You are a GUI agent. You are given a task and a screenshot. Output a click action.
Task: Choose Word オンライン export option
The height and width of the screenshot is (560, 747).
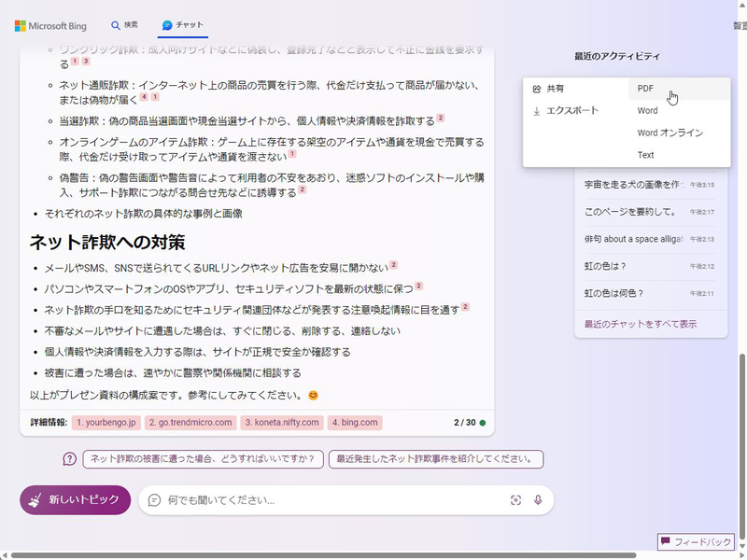(x=669, y=133)
